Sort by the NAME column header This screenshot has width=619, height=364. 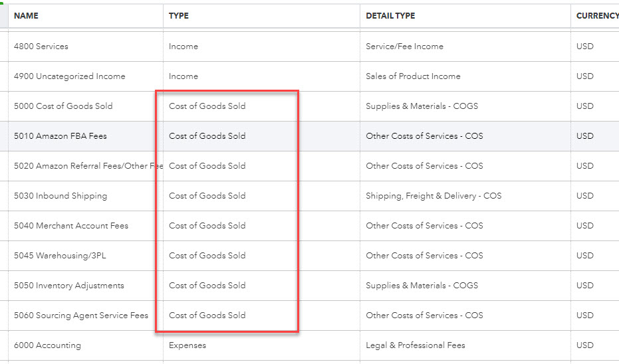[x=27, y=16]
